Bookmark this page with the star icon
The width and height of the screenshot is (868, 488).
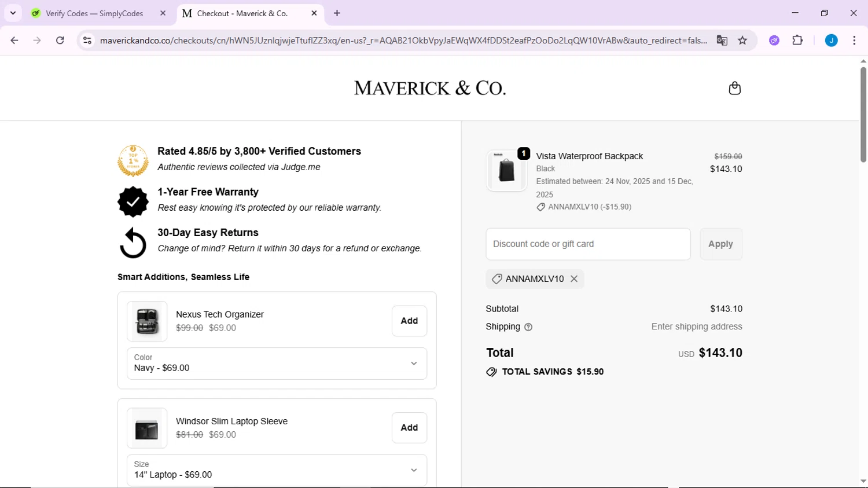pos(742,41)
